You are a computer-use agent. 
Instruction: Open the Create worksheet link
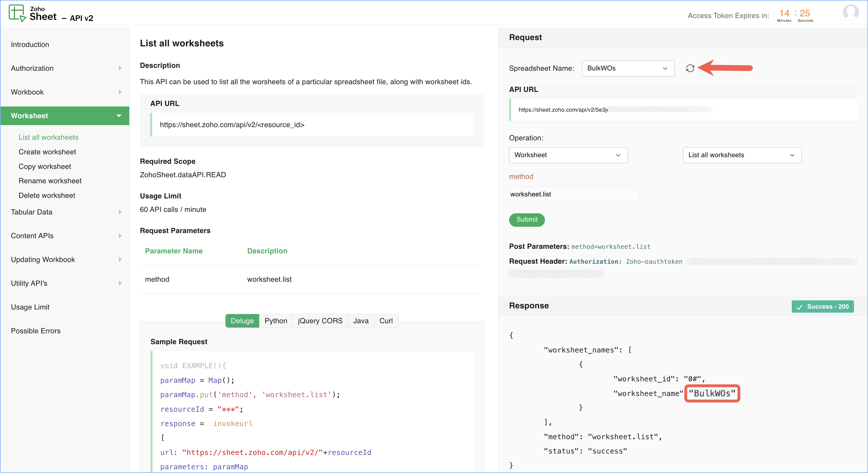pyautogui.click(x=47, y=152)
